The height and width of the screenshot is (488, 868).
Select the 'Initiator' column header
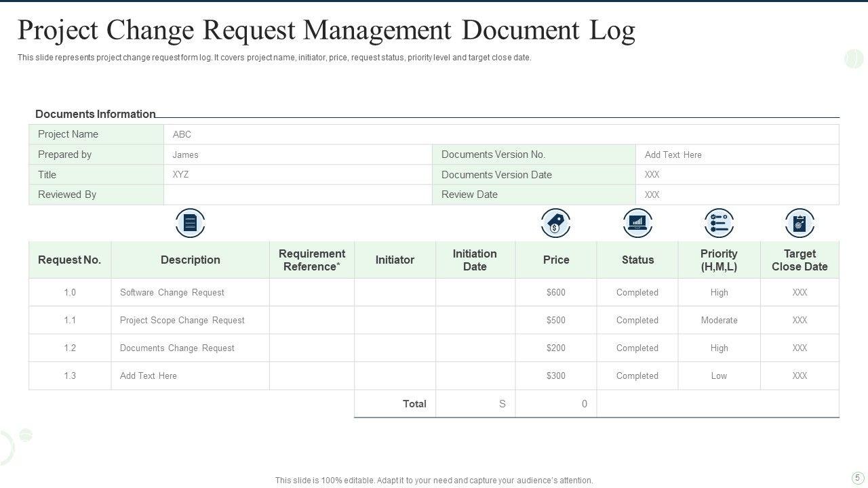[395, 260]
